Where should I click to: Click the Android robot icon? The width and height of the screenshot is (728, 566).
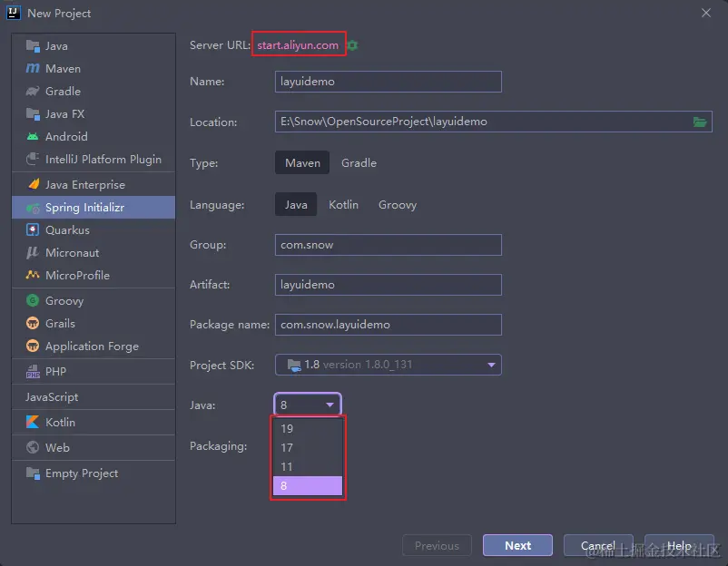[33, 136]
